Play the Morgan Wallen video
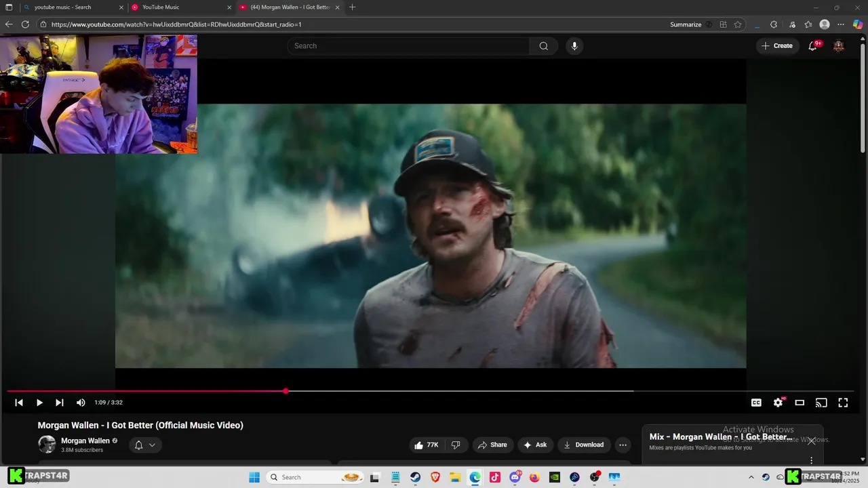Screen dimensions: 868x488 [39, 403]
